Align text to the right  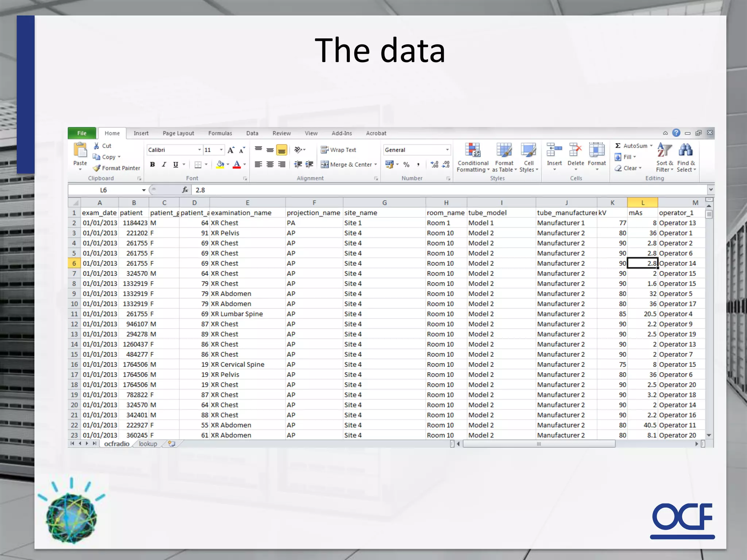coord(282,164)
